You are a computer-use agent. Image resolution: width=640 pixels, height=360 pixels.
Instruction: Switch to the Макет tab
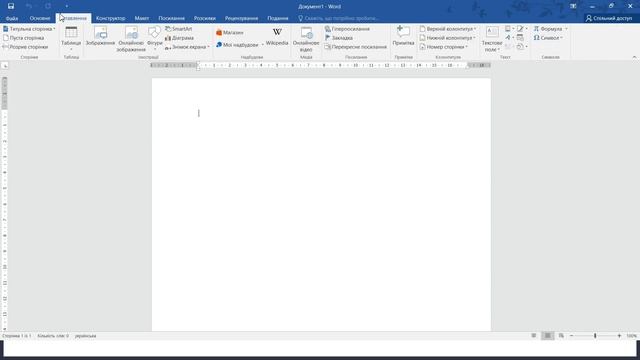(x=142, y=18)
